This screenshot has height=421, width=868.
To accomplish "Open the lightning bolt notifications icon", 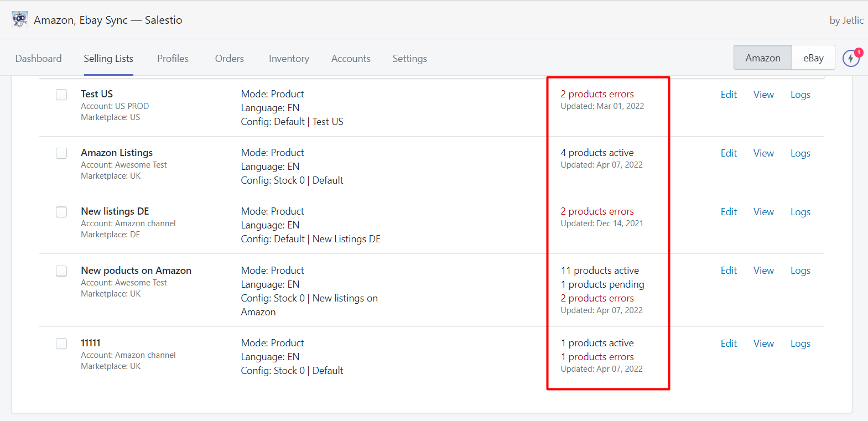I will [x=851, y=58].
